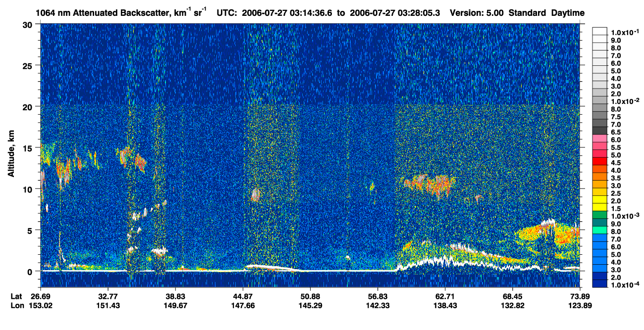Viewport: 644px width, 330px height.
Task: Click latitude value 62.71
Action: point(445,296)
